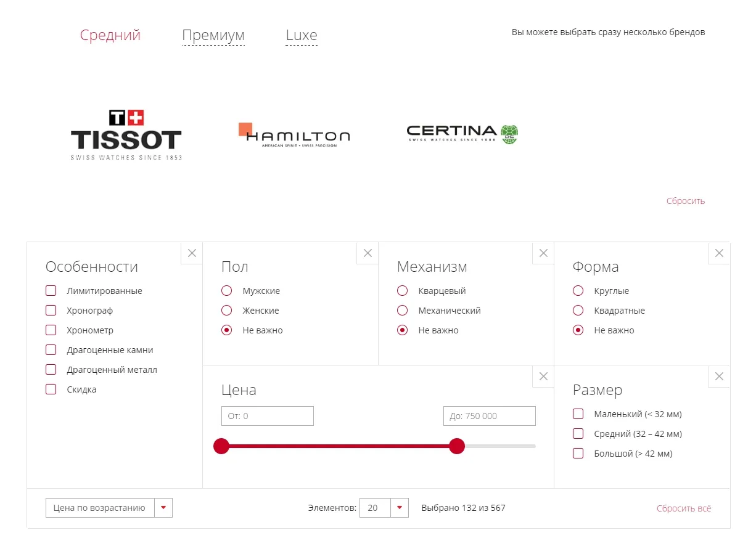The width and height of the screenshot is (756, 546).
Task: Close the Форма filter panel
Action: point(719,253)
